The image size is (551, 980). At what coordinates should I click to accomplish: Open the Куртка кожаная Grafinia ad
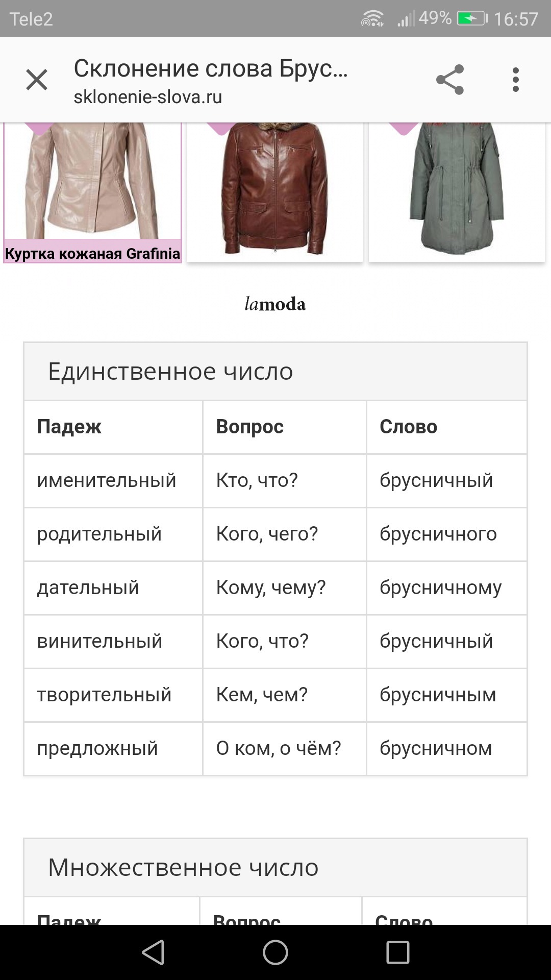(x=92, y=193)
